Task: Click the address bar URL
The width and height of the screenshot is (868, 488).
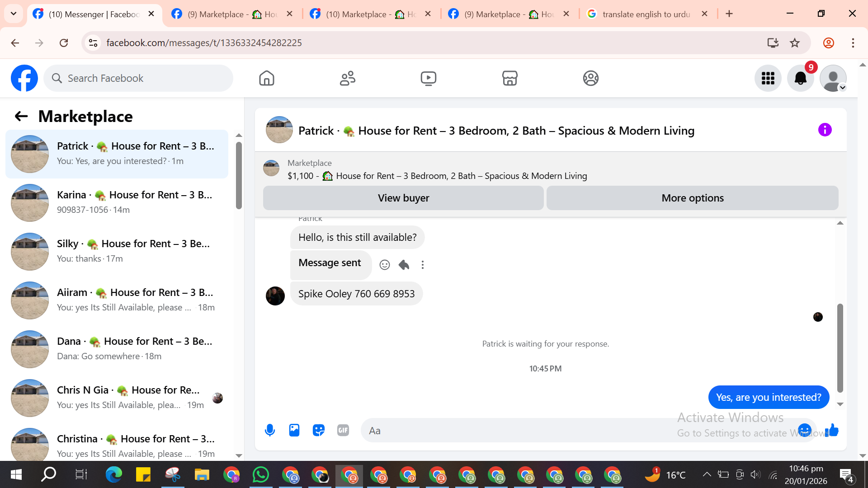Action: [204, 43]
